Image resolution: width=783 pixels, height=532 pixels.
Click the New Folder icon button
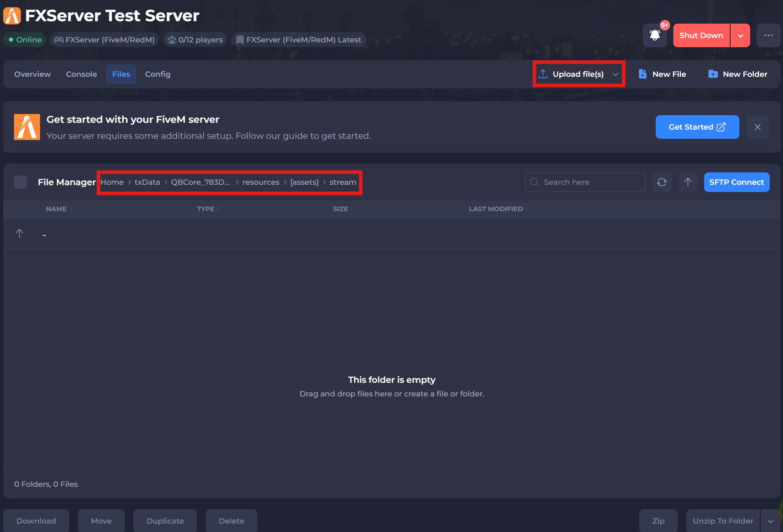click(x=713, y=74)
